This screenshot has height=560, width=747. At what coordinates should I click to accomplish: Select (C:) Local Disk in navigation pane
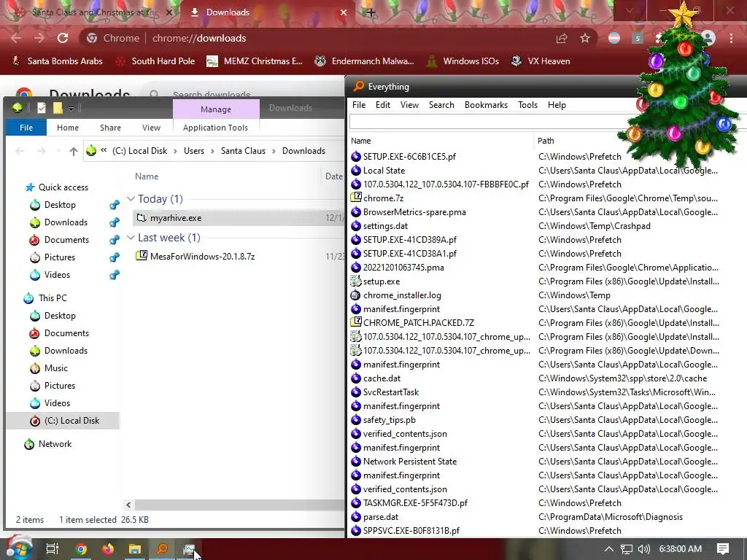tap(71, 421)
